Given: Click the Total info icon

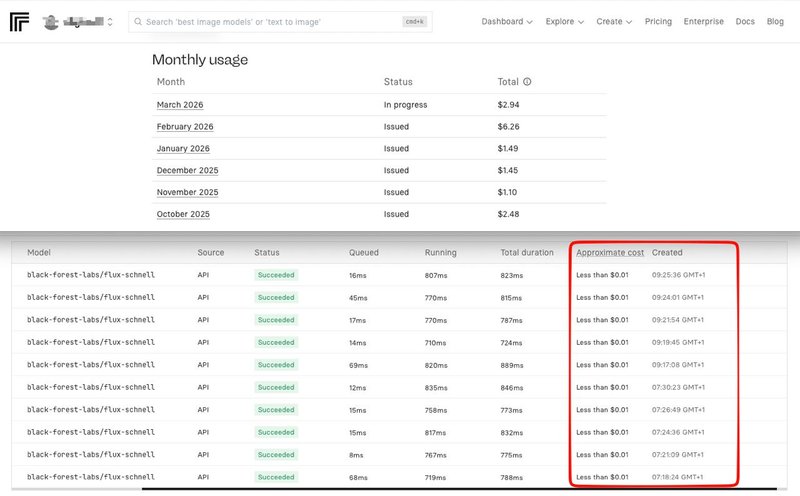Looking at the screenshot, I should coord(527,82).
